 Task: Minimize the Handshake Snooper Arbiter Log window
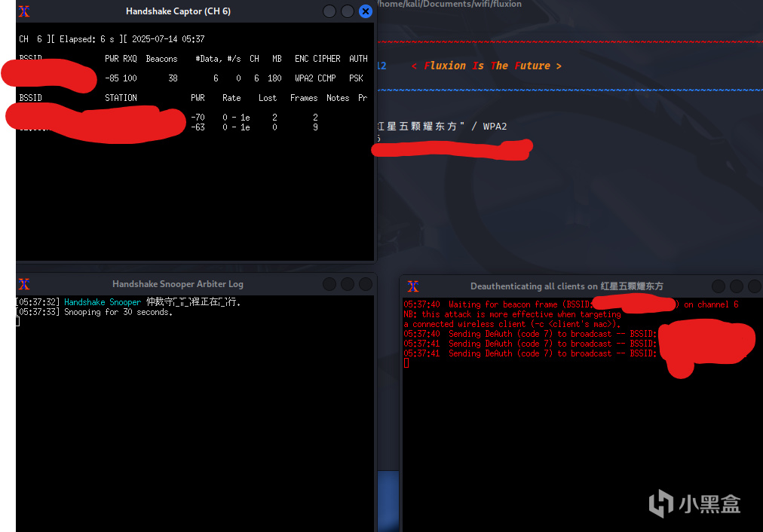tap(329, 284)
